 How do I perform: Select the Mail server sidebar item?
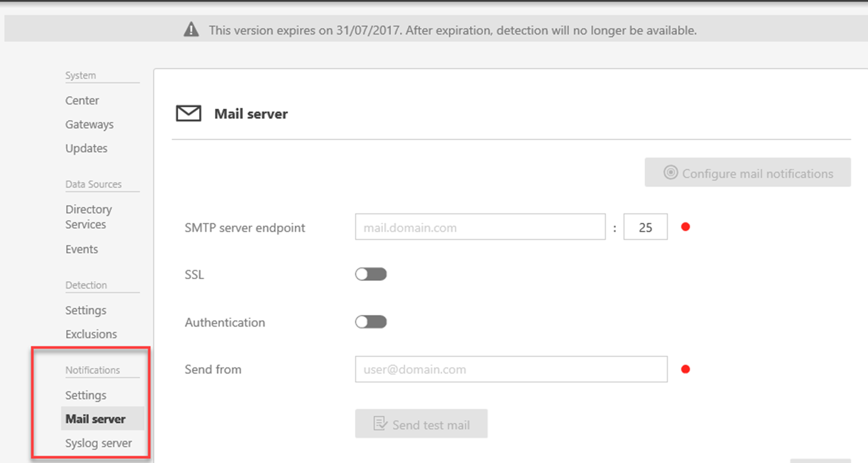pos(102,419)
